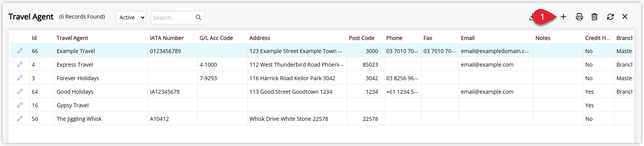Click post code 22578

coord(370,119)
